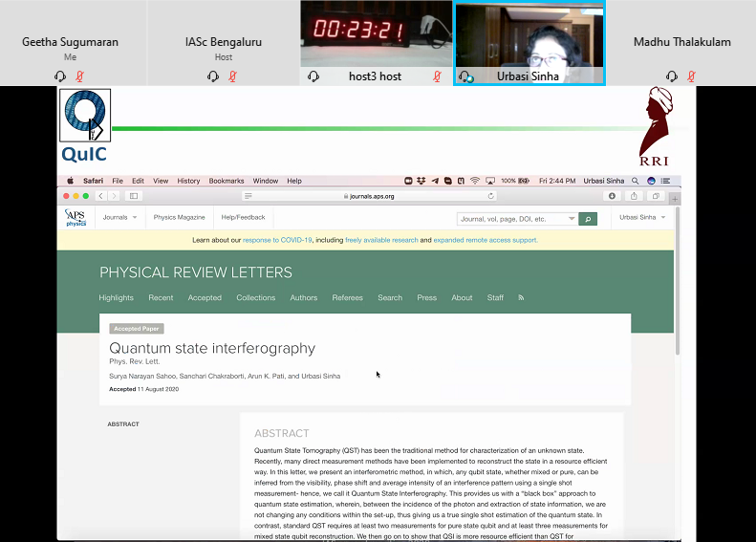Select the Recent tab
Viewport: 756px width, 542px height.
pyautogui.click(x=161, y=298)
